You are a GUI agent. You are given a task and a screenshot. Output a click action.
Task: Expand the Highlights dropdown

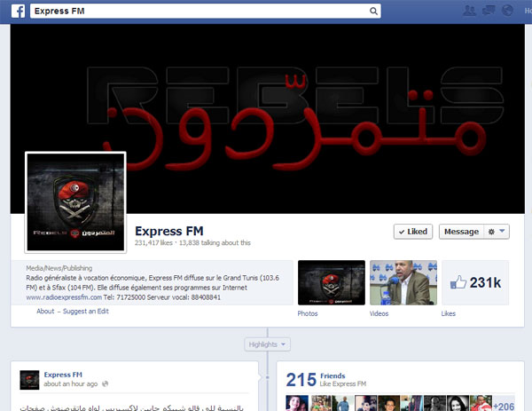click(268, 344)
